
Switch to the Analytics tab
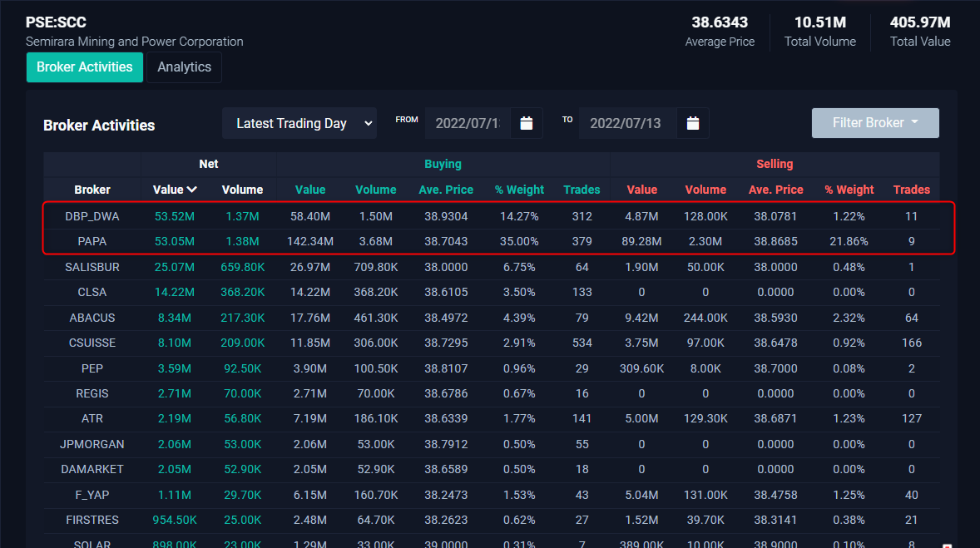click(x=185, y=67)
